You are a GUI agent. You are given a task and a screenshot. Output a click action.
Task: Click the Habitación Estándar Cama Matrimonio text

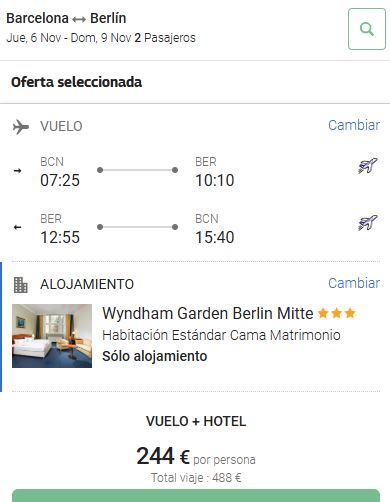tap(221, 335)
